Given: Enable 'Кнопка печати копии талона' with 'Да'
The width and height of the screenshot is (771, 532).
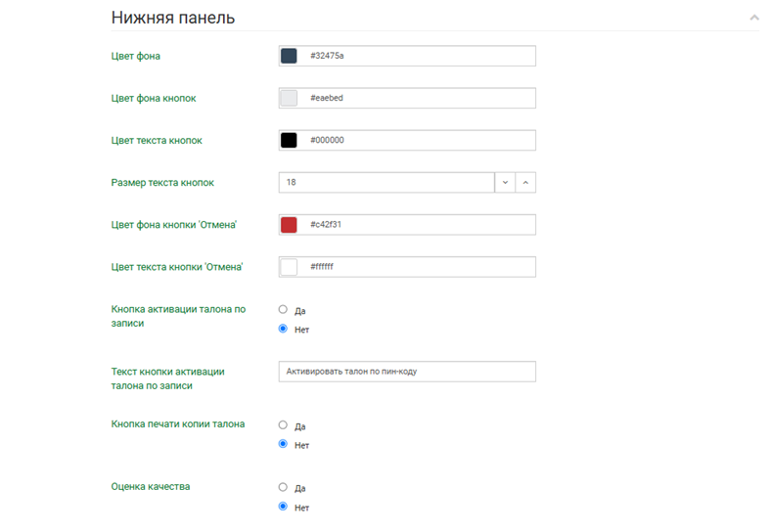Looking at the screenshot, I should [x=284, y=425].
